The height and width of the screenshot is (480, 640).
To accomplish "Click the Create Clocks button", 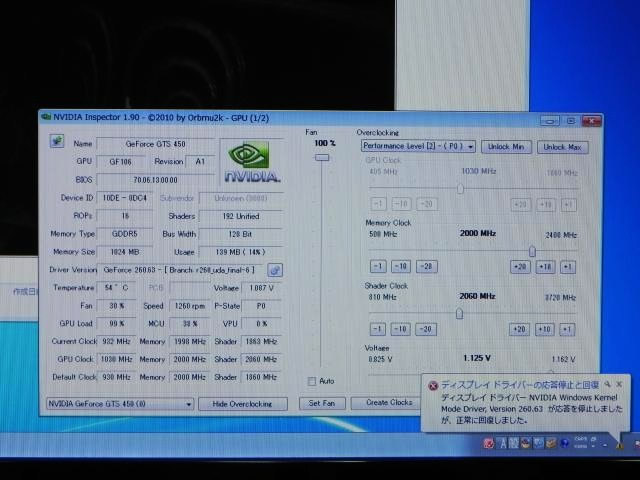I will [386, 403].
